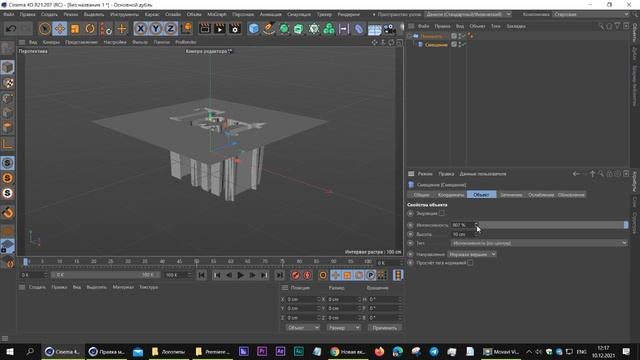The image size is (640, 360).
Task: Add a camera object
Action: click(x=389, y=29)
